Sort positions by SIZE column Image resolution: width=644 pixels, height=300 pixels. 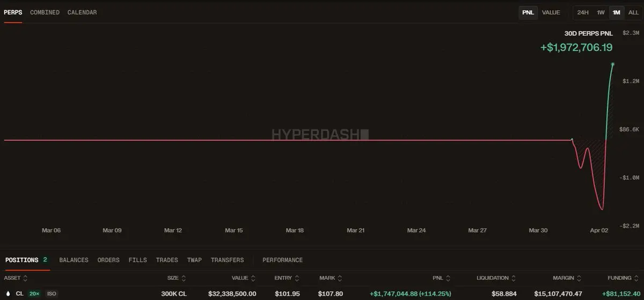[x=177, y=278]
